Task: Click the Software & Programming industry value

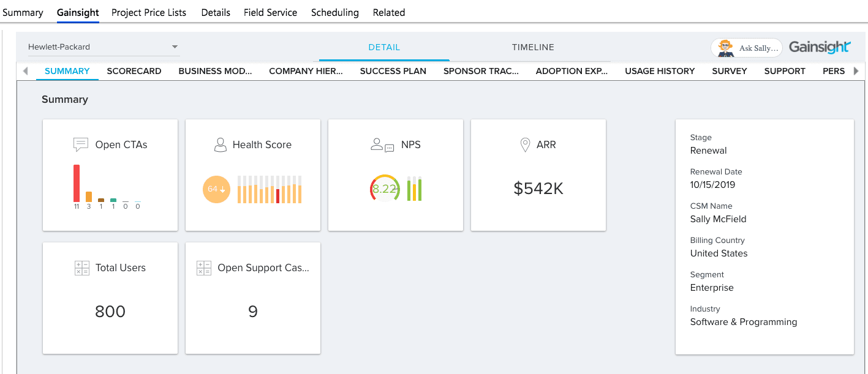Action: pyautogui.click(x=744, y=322)
